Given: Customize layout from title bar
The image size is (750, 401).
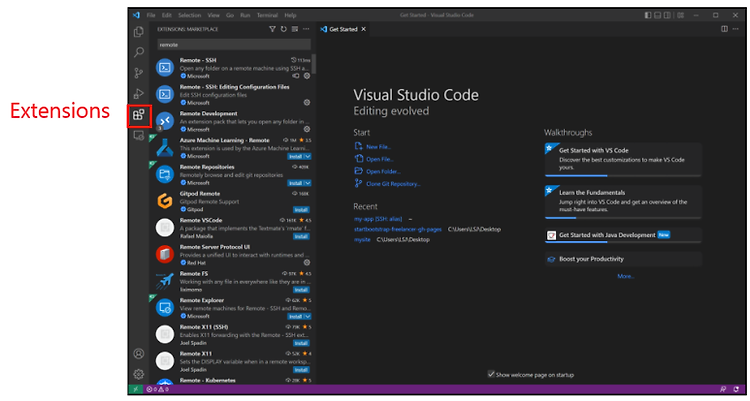Looking at the screenshot, I should pos(681,15).
